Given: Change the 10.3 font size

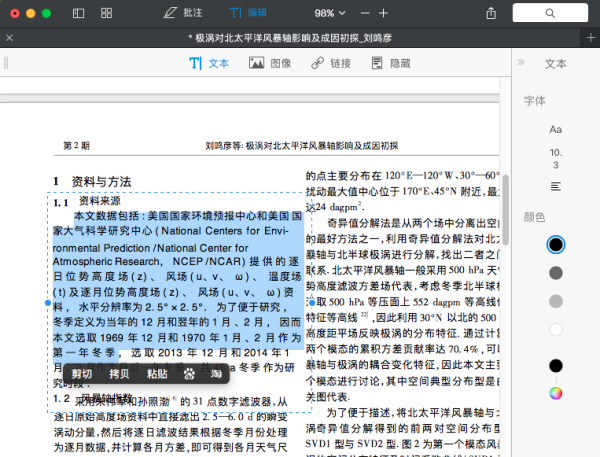Looking at the screenshot, I should [556, 159].
